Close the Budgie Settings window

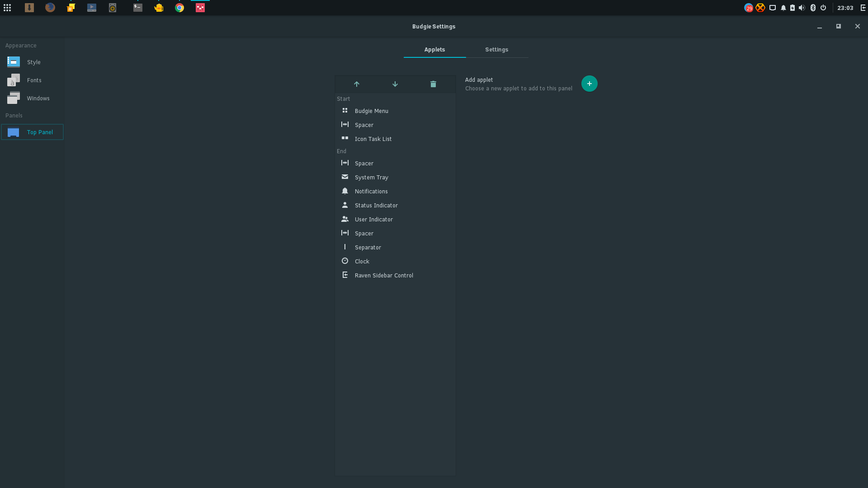coord(857,26)
